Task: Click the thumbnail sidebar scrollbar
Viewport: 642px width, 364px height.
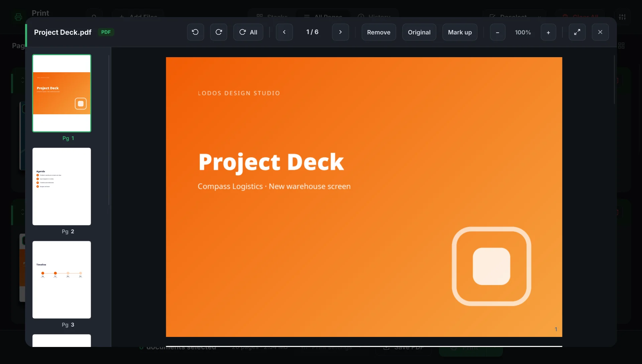Action: (109, 130)
